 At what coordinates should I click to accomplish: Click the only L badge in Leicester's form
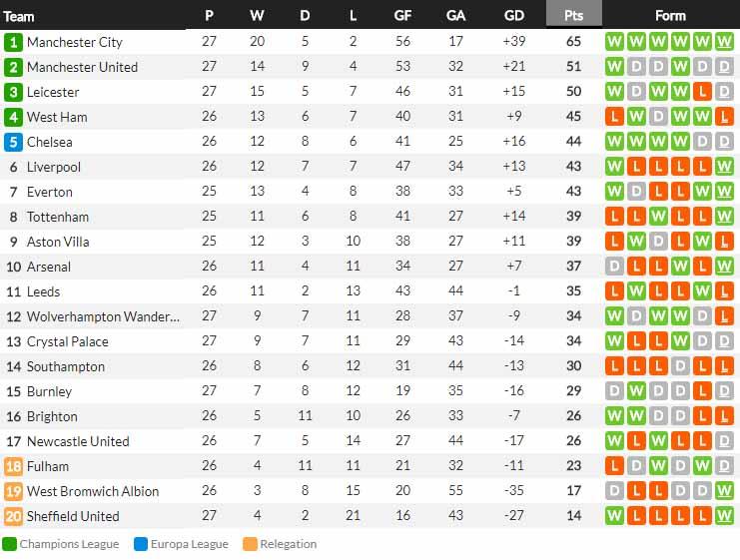703,92
